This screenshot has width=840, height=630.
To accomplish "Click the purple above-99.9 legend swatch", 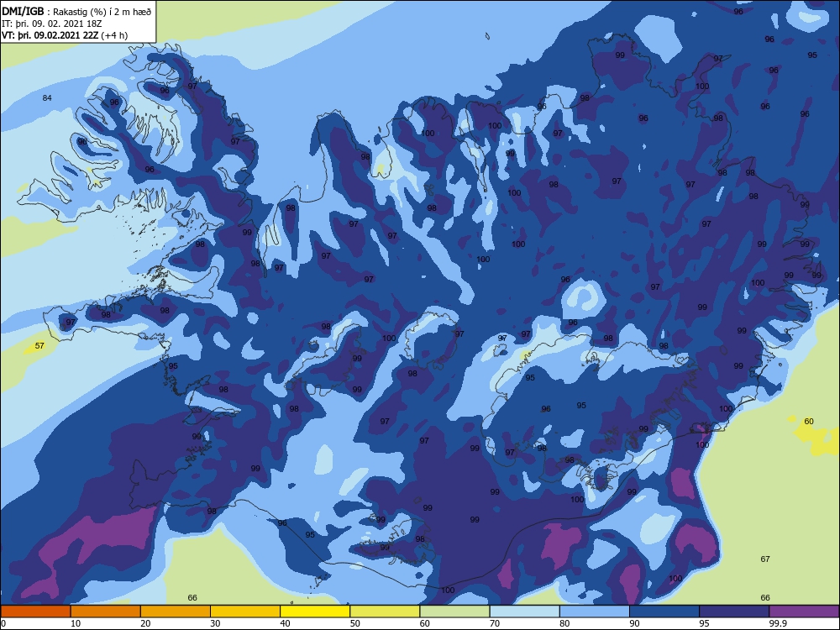I will click(x=804, y=612).
